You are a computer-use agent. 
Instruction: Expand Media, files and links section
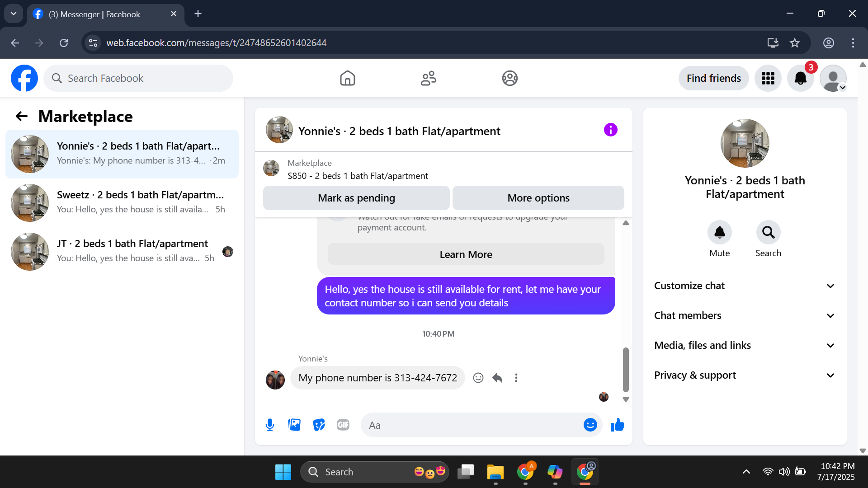pos(745,346)
